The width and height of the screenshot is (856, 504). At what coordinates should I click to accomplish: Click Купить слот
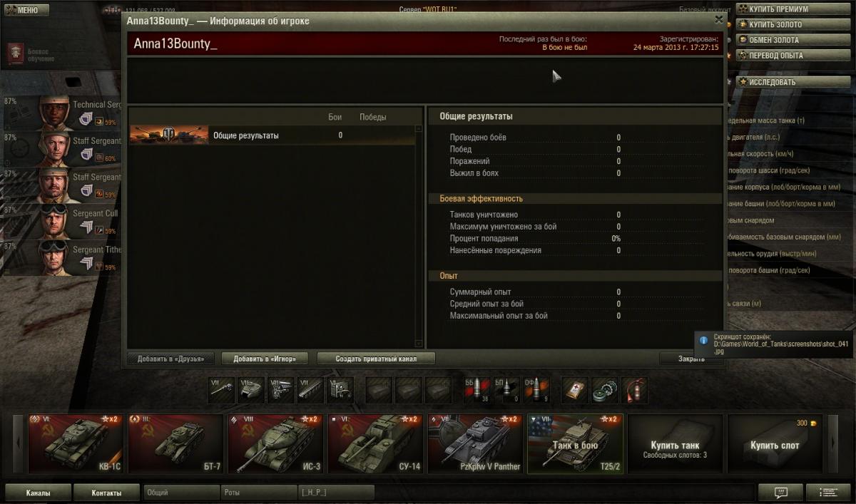click(775, 443)
